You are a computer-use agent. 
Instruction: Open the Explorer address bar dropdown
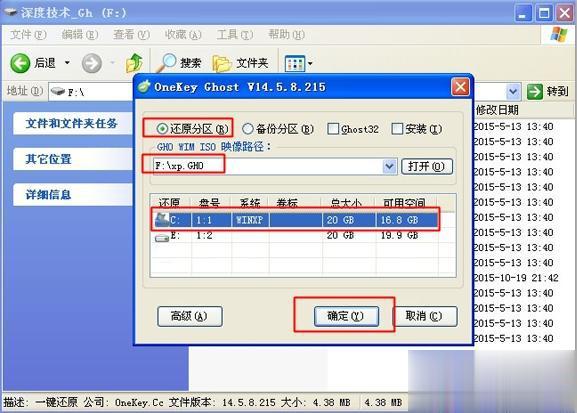513,91
